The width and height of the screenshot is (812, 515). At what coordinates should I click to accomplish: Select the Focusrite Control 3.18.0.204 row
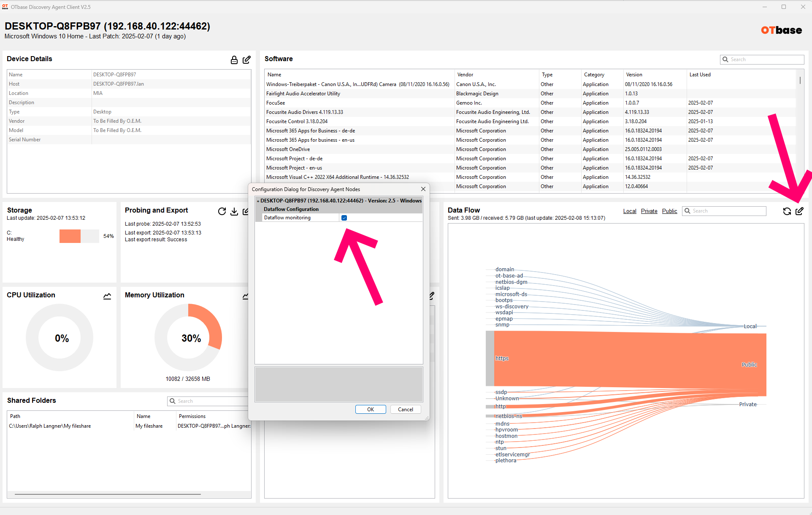[530, 121]
